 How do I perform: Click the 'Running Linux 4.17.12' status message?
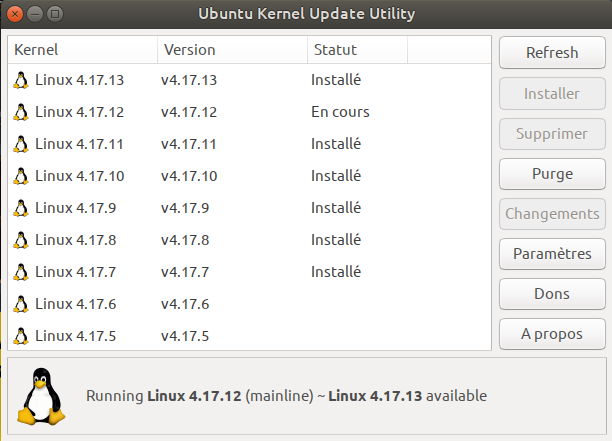pyautogui.click(x=286, y=396)
